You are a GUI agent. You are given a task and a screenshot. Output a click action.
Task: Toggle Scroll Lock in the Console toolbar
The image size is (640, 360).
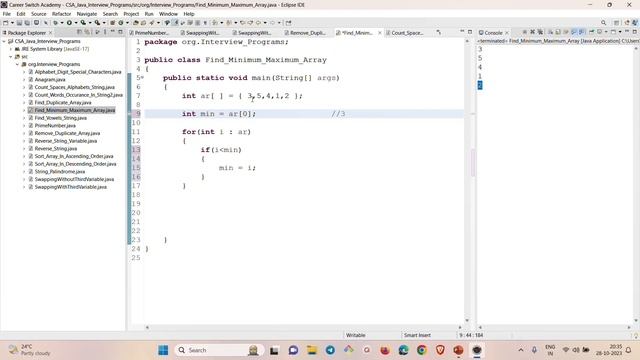(x=558, y=32)
